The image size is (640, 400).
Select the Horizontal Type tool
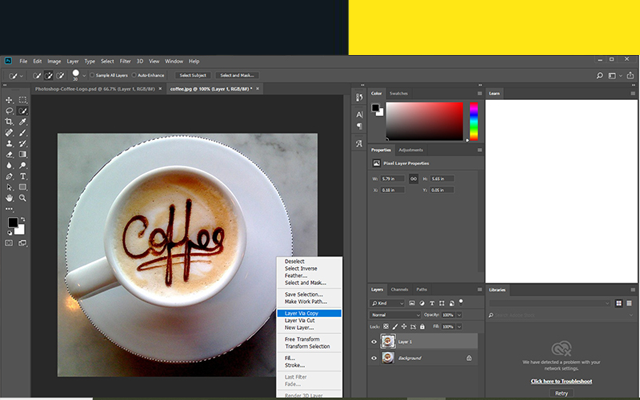(x=22, y=176)
